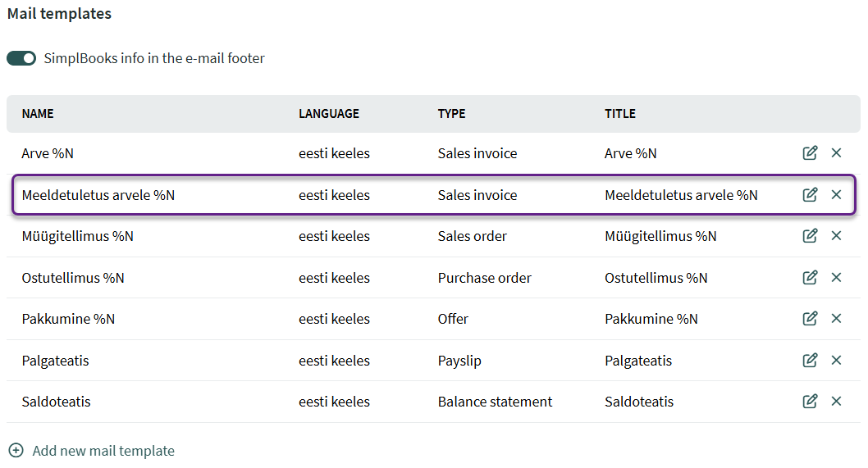868x468 pixels.
Task: Click Add new mail template link
Action: [103, 451]
